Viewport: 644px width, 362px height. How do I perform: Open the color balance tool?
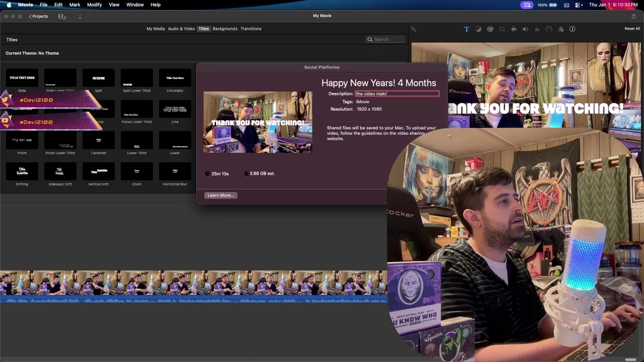[478, 29]
